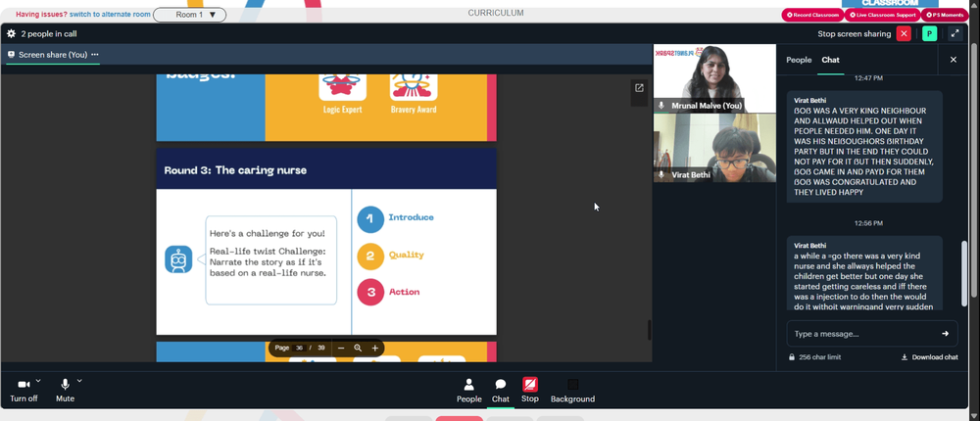Click Virat Bethi video tile
Image resolution: width=980 pixels, height=421 pixels.
tap(714, 148)
